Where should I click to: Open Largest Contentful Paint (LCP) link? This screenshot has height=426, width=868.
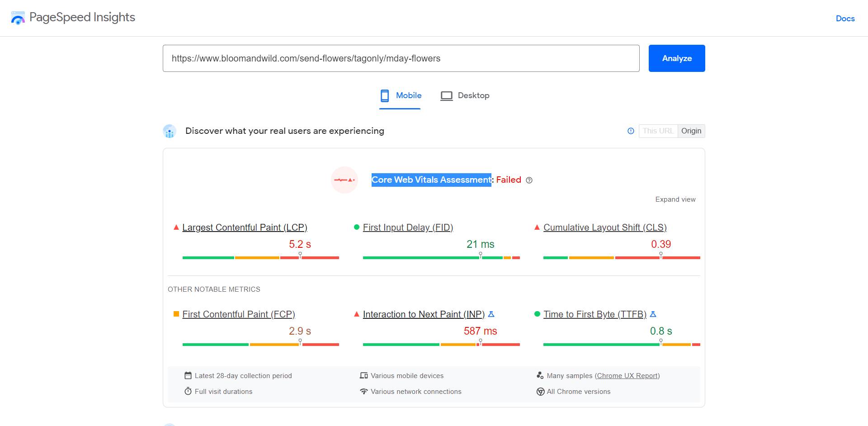(245, 227)
